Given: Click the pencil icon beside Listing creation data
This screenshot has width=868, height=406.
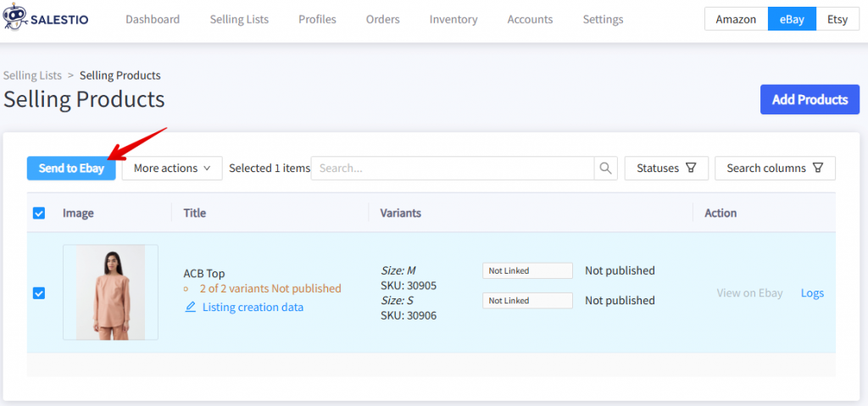Looking at the screenshot, I should pyautogui.click(x=191, y=307).
